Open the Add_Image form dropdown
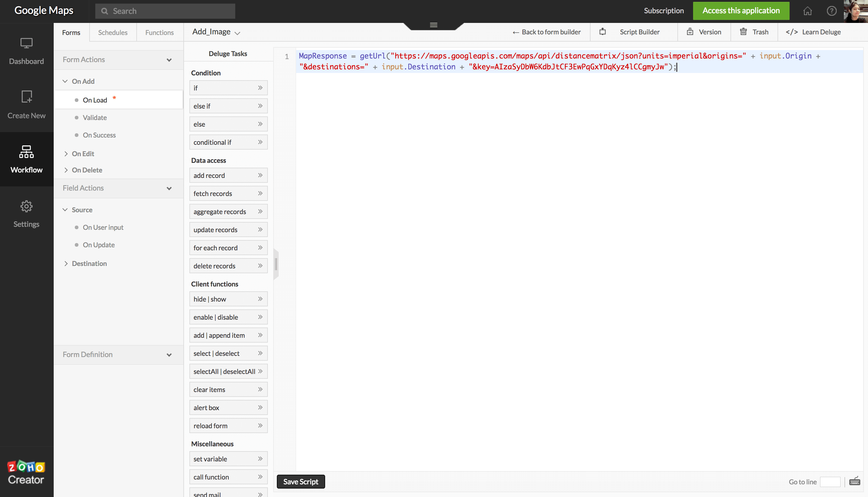The image size is (868, 497). 237,33
